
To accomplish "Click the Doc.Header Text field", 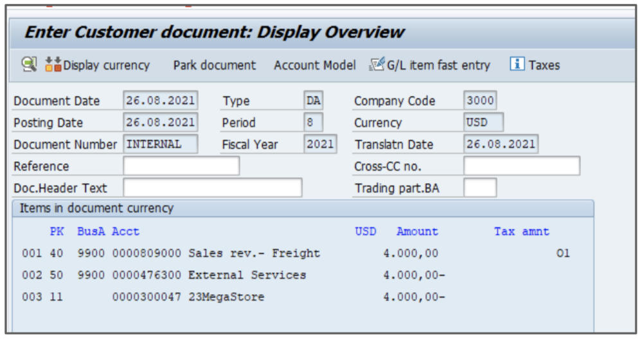I will pyautogui.click(x=212, y=187).
